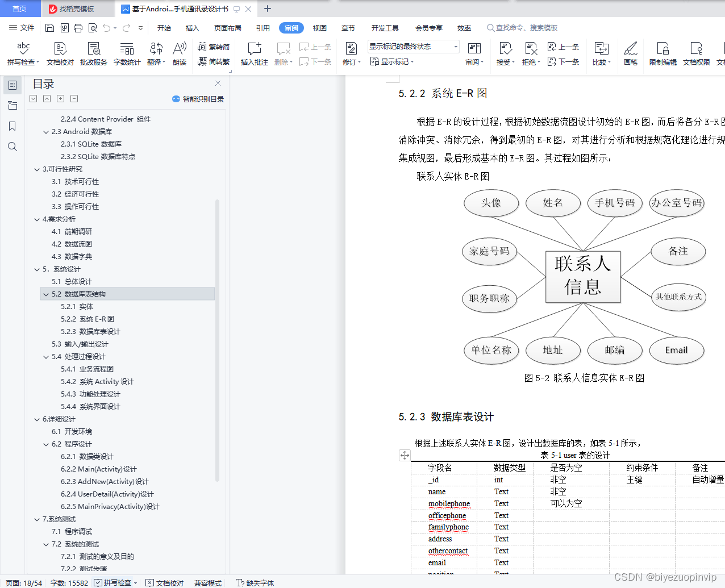
Task: Click the table move handle above table
Action: (405, 455)
